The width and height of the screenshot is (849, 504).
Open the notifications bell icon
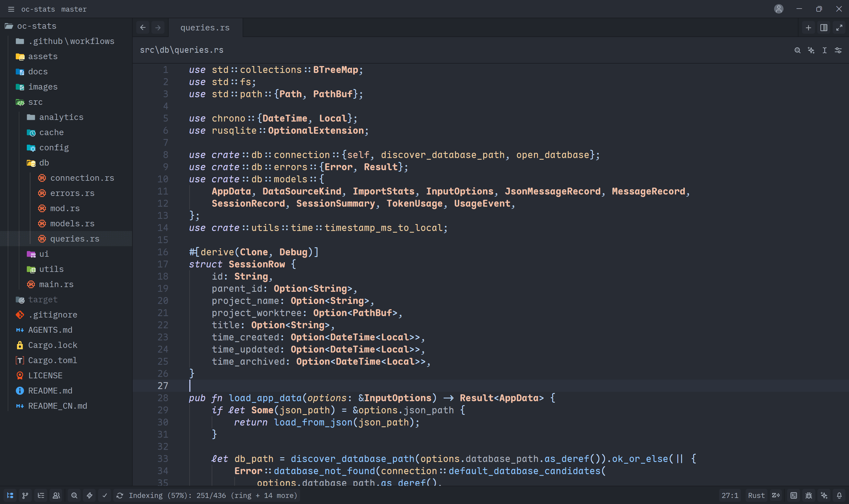pos(839,495)
